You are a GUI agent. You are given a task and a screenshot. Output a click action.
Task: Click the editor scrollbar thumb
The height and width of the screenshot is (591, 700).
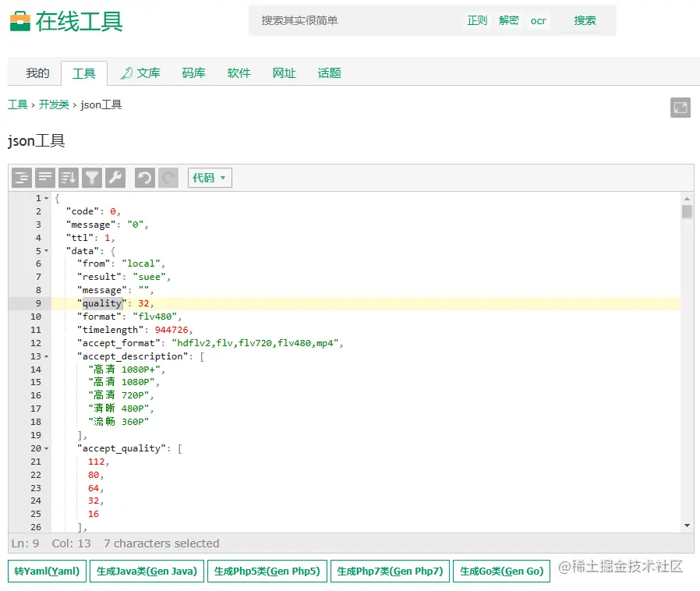[687, 211]
